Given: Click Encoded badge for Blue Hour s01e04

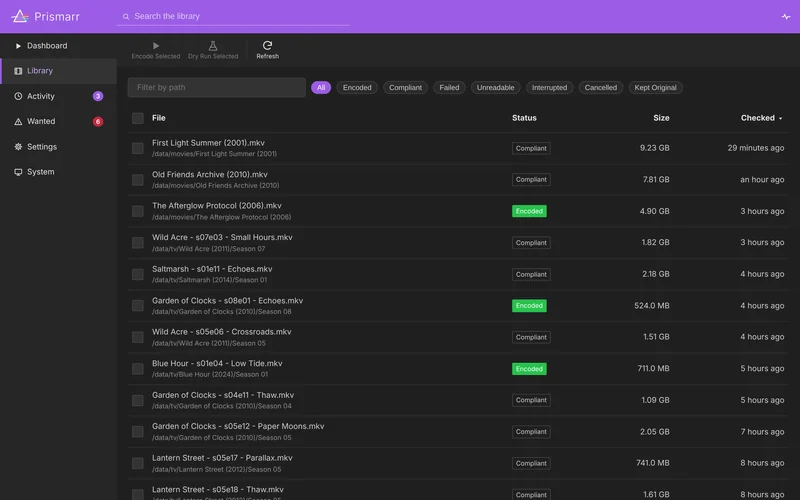Looking at the screenshot, I should click(x=529, y=369).
